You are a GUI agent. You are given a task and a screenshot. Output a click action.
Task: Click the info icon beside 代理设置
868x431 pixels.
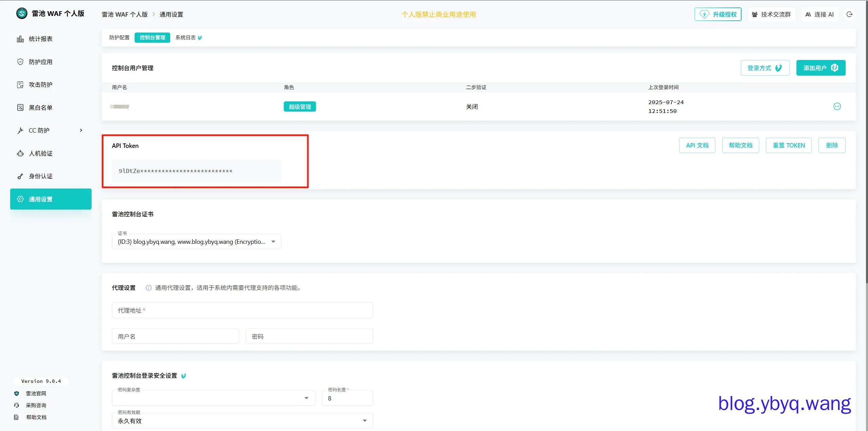coord(149,288)
